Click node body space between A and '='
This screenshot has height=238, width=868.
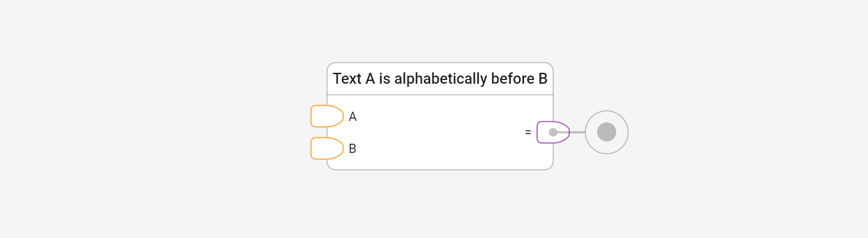439,124
